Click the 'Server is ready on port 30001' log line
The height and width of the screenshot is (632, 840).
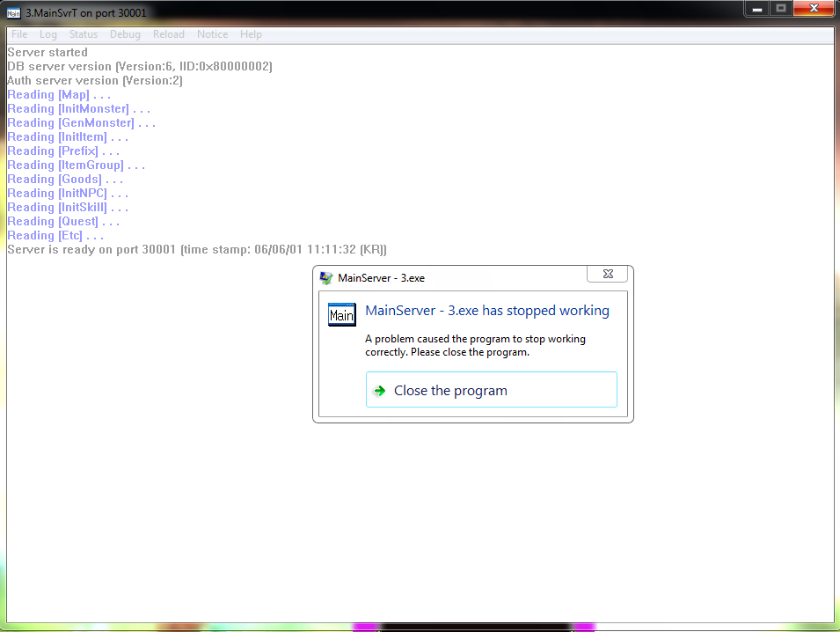pos(196,250)
